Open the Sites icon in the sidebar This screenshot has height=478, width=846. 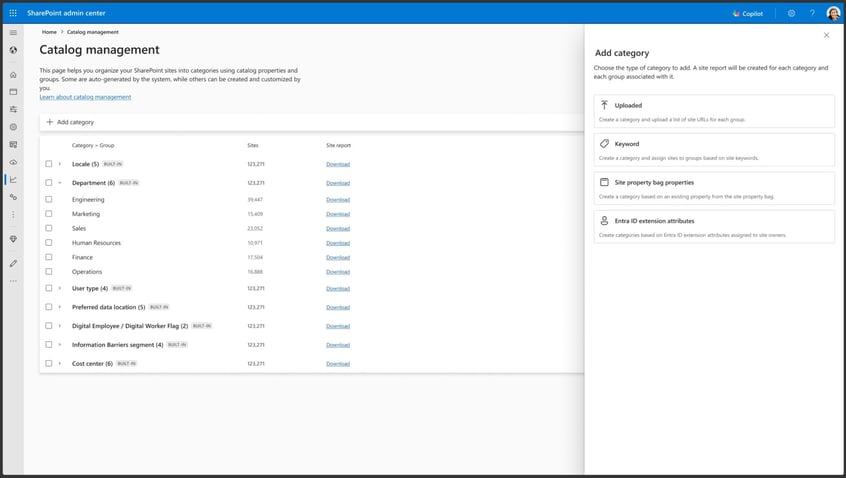coord(13,92)
